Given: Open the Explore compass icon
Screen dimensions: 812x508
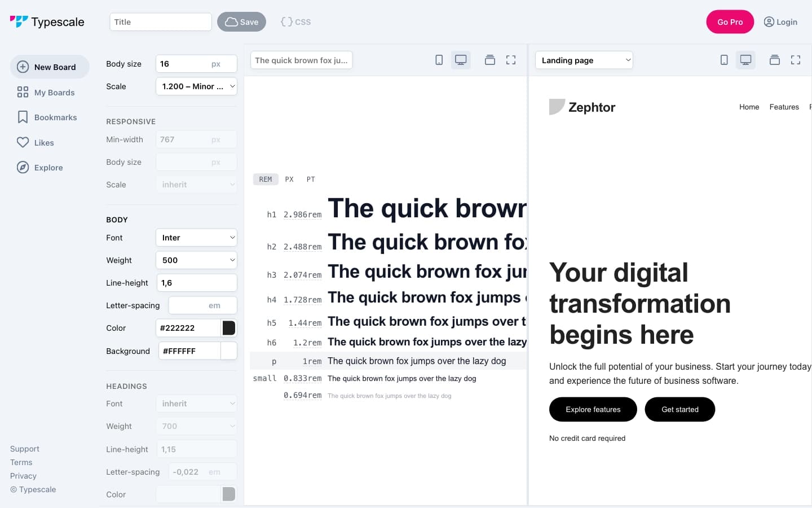Looking at the screenshot, I should coord(23,167).
